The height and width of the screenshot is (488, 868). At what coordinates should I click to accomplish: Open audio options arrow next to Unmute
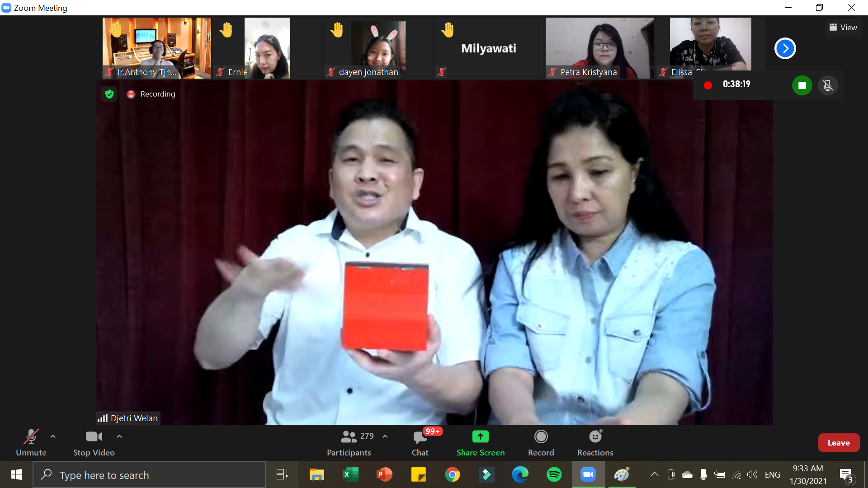pyautogui.click(x=53, y=436)
